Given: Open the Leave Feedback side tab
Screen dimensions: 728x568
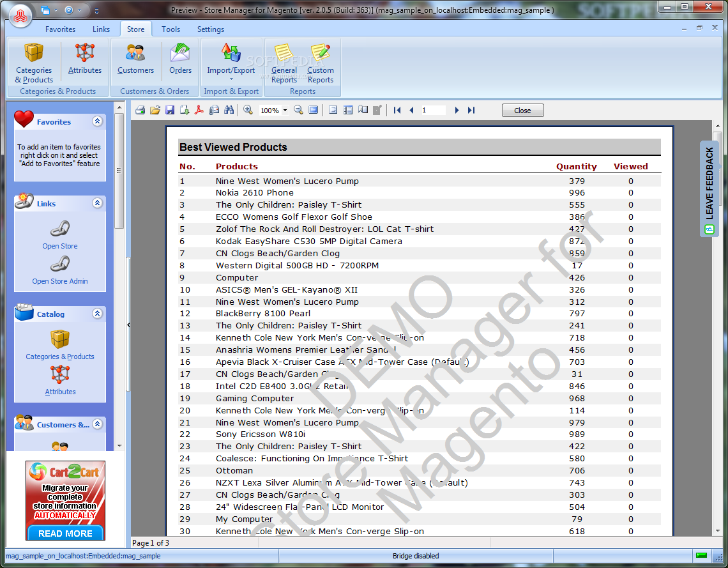Looking at the screenshot, I should tap(709, 189).
